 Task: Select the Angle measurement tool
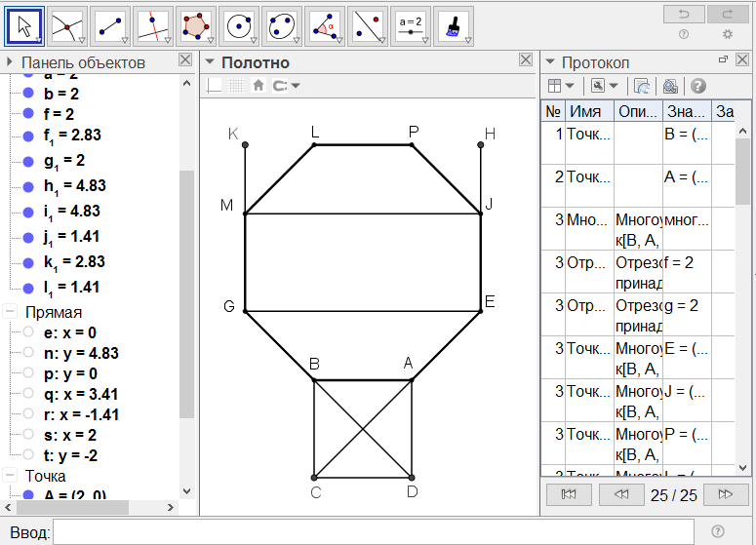(x=325, y=26)
